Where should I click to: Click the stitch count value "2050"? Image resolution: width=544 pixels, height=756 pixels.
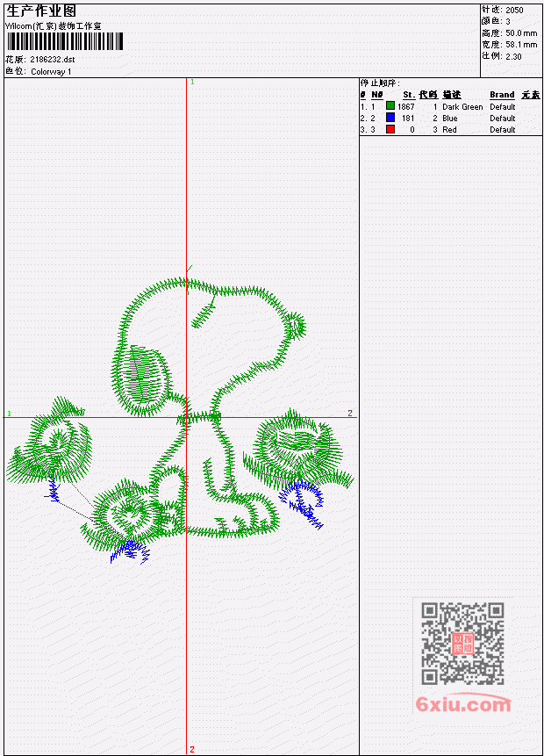(514, 11)
